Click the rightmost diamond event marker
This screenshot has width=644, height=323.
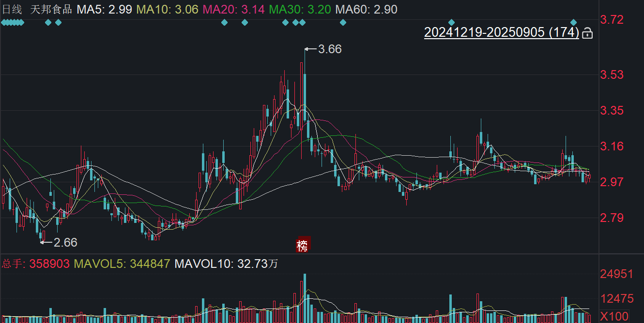(x=573, y=22)
